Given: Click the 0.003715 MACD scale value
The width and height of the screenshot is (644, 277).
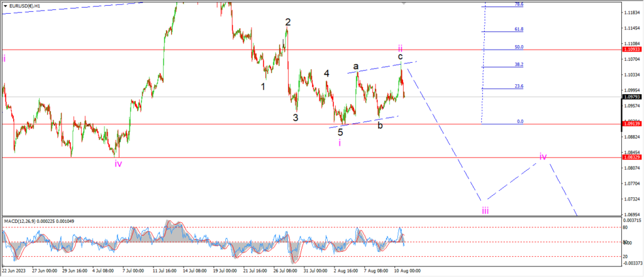Looking at the screenshot, I should [x=631, y=220].
